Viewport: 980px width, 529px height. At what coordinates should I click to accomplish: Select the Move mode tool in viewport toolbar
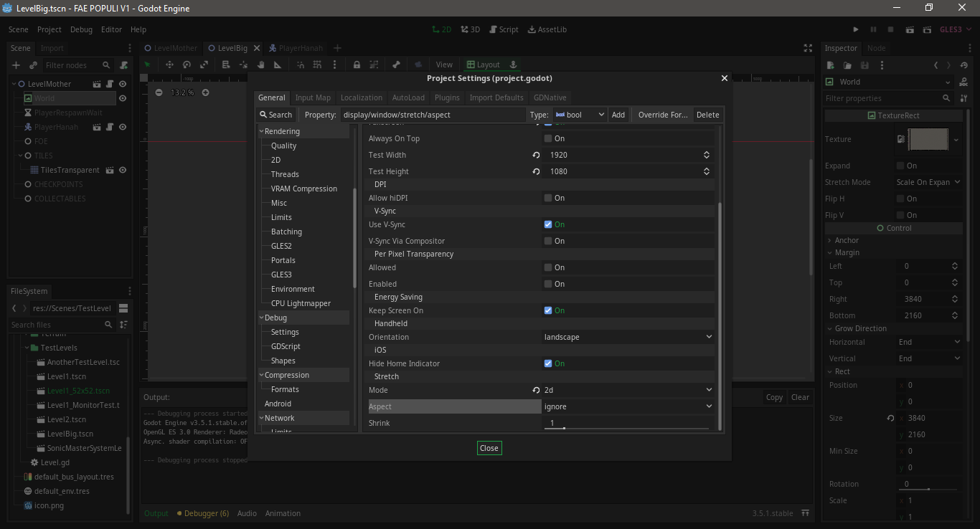tap(169, 65)
